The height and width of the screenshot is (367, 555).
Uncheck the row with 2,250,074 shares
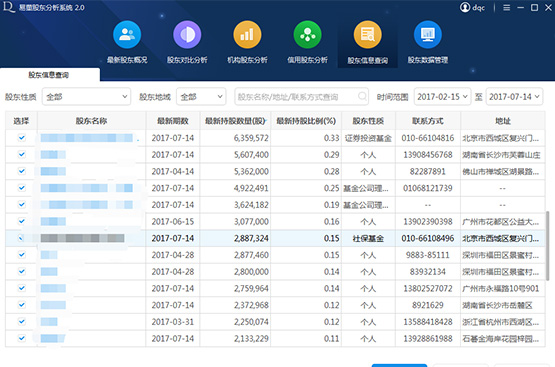(x=22, y=321)
